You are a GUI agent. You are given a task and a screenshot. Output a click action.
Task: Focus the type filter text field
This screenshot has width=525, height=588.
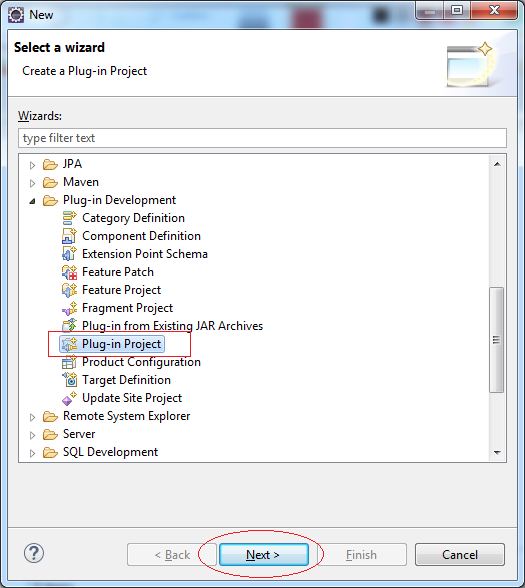(x=262, y=138)
